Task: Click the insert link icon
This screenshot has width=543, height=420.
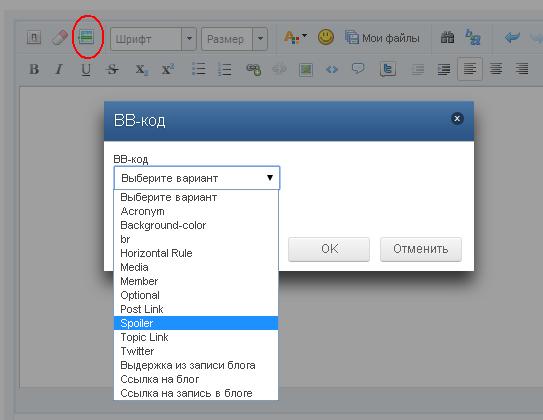Action: click(253, 70)
